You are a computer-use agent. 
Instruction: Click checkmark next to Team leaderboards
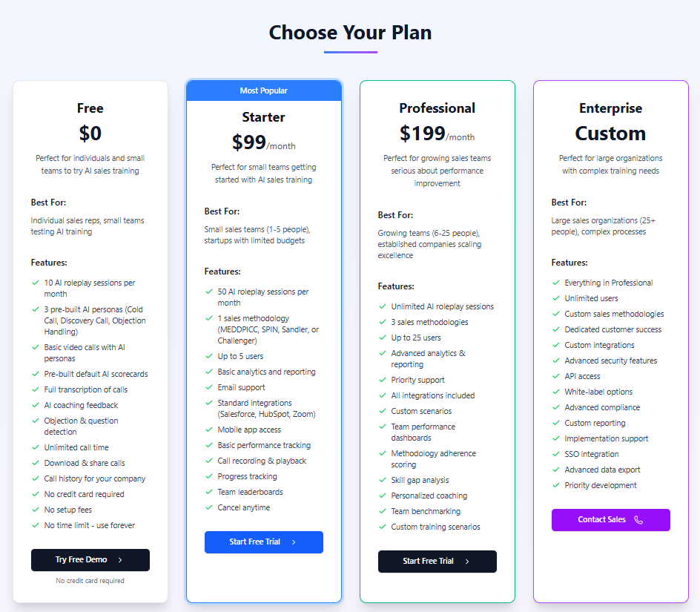(x=209, y=492)
